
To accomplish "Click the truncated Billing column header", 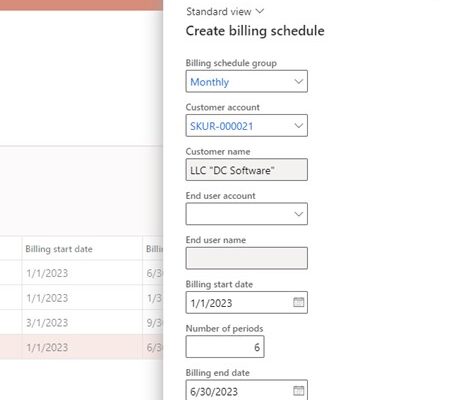I will coord(154,249).
